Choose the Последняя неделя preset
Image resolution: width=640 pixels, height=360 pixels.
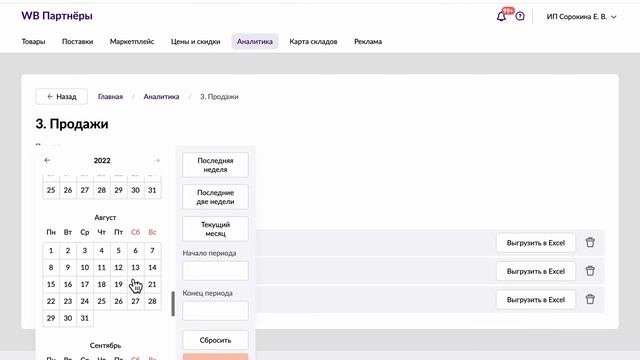click(x=216, y=165)
